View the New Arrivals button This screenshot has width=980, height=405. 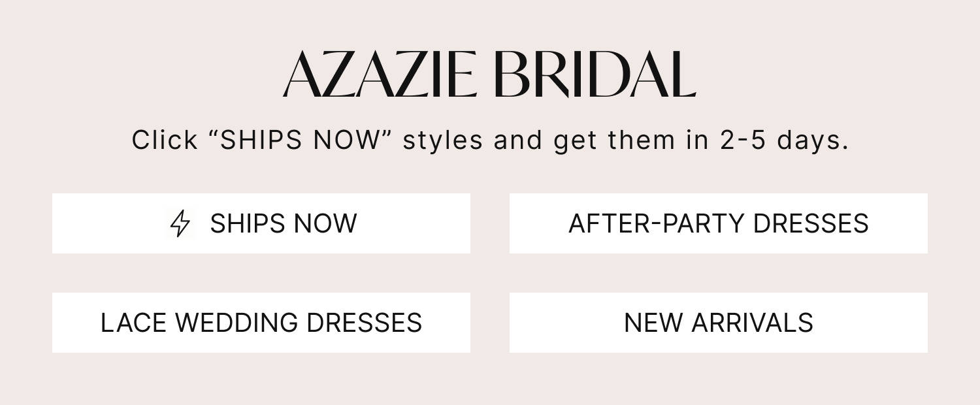coord(718,323)
